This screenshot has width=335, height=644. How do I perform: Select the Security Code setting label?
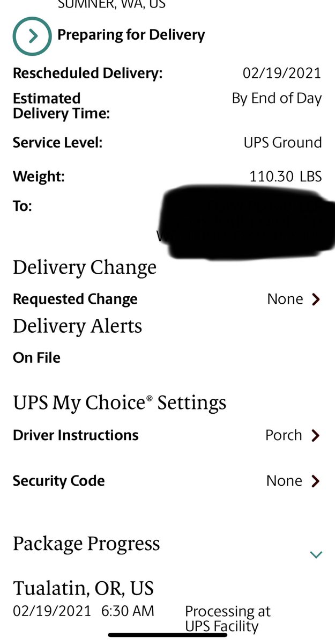point(59,481)
